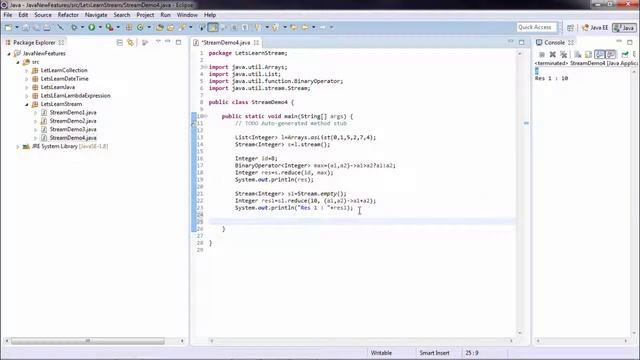Toggle Link with Editor in Package Explorer
The width and height of the screenshot is (640, 360).
point(131,42)
